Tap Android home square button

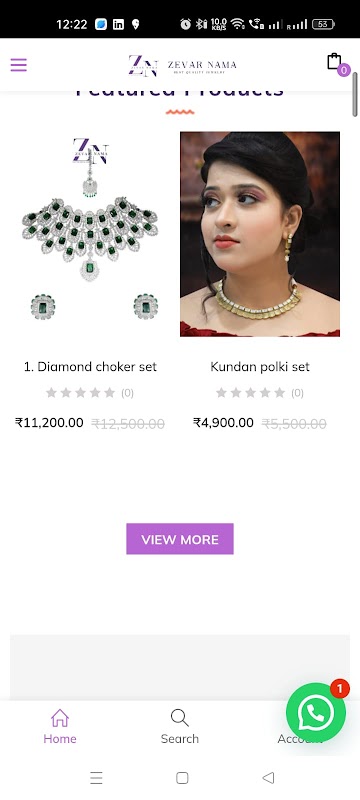(182, 778)
